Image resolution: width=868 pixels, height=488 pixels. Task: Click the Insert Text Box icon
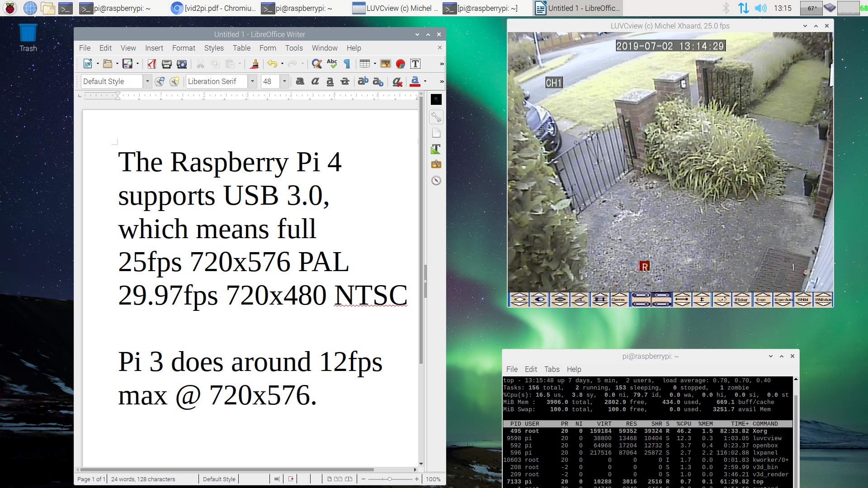[415, 64]
